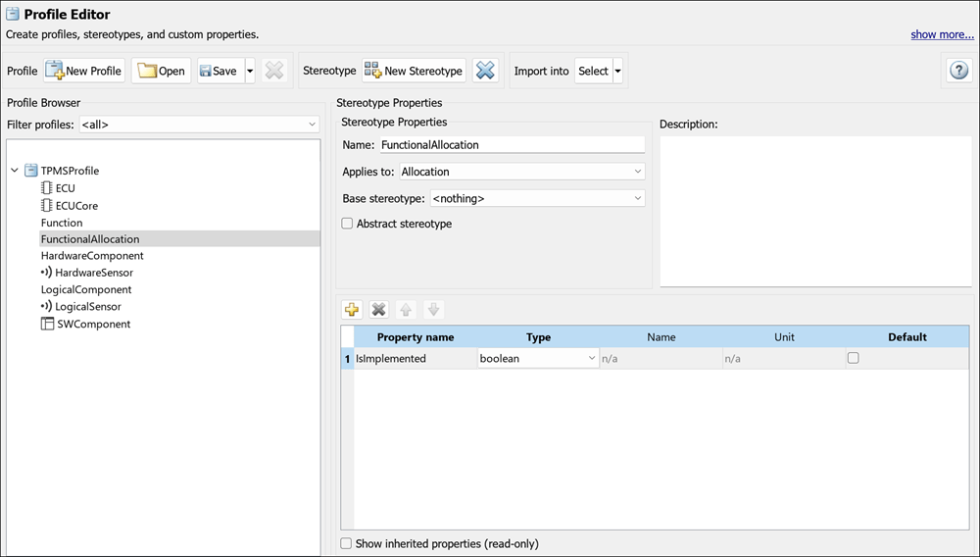Click the help question mark icon
Screen dimensions: 980x557
(957, 71)
